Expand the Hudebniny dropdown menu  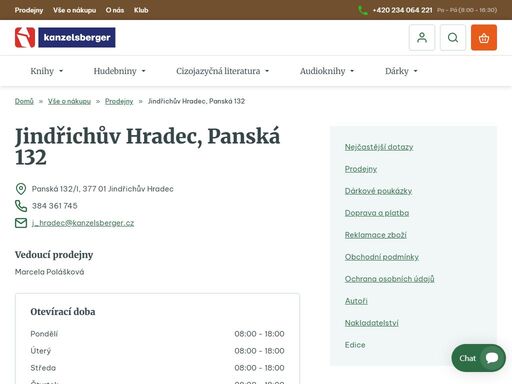click(x=119, y=71)
